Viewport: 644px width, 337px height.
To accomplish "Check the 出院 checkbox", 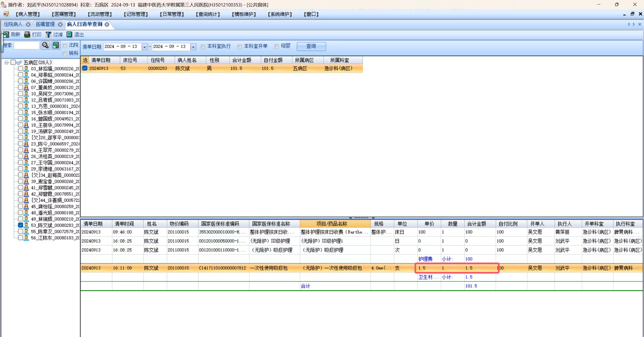I will pos(65,45).
